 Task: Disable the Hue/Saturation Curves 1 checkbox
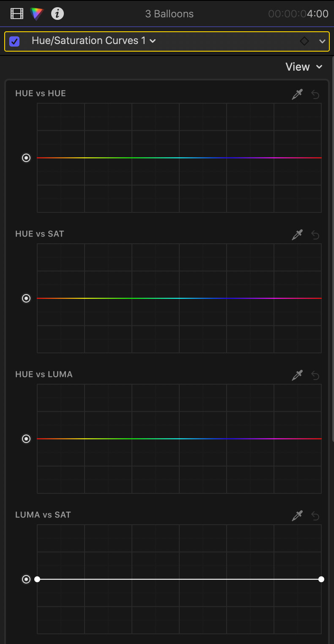tap(14, 41)
